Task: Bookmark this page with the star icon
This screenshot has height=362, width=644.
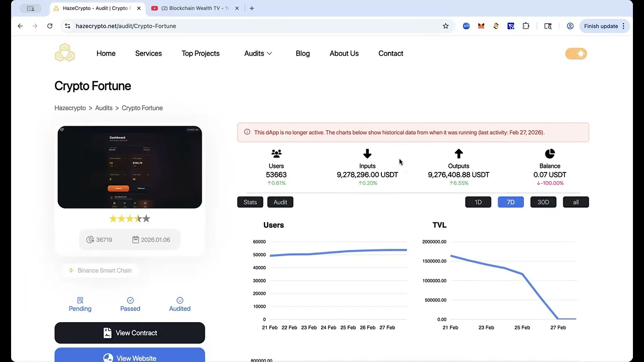Action: click(446, 26)
